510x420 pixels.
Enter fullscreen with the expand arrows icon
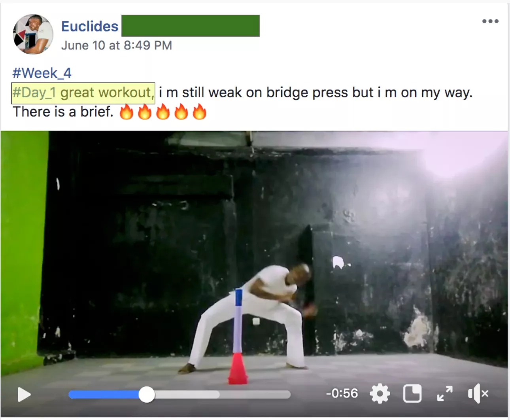point(445,394)
